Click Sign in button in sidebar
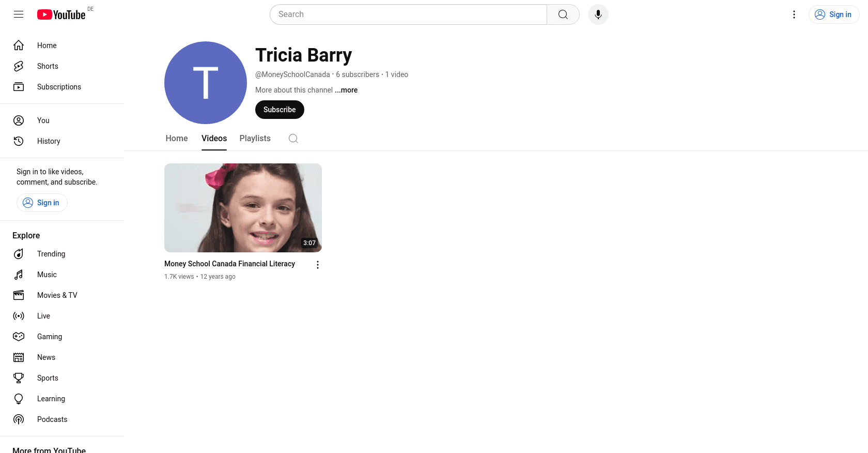The height and width of the screenshot is (453, 868). pyautogui.click(x=42, y=203)
